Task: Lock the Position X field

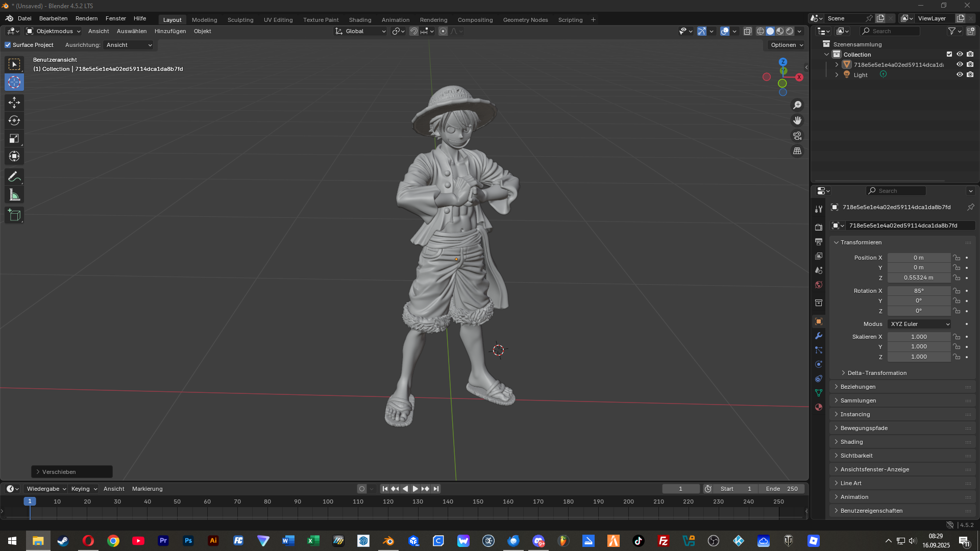Action: 957,258
